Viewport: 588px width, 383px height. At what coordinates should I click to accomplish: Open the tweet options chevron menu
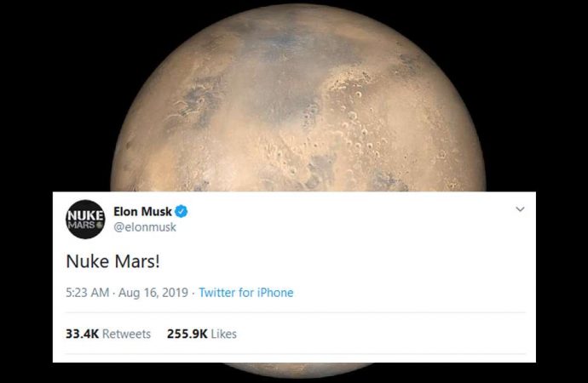521,209
